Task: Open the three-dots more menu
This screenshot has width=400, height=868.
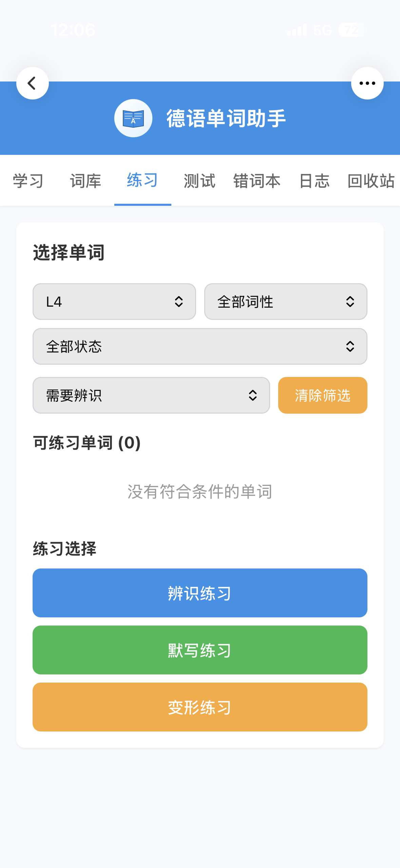Action: point(367,83)
